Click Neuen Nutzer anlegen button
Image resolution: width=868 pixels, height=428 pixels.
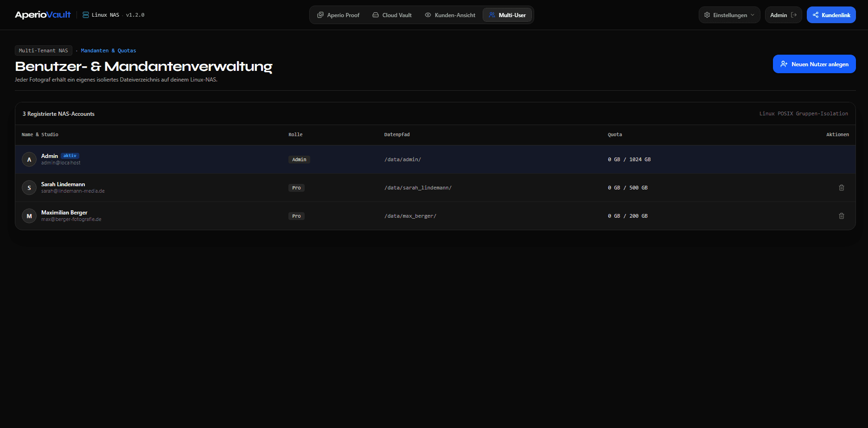[x=814, y=64]
